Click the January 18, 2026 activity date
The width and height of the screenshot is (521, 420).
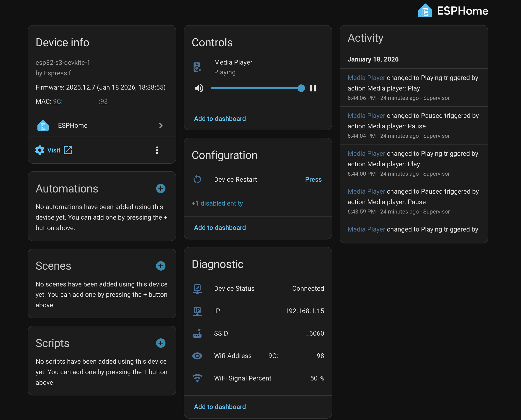(373, 59)
